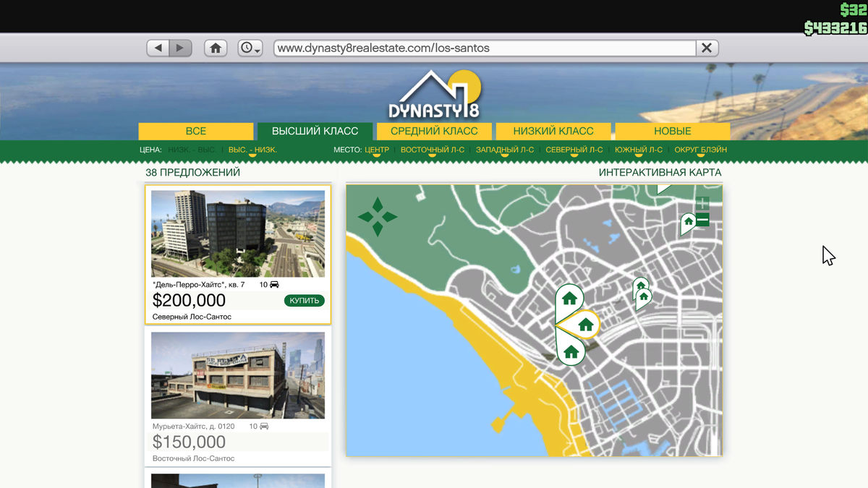Screen dimensions: 868x488
Task: Click the X button beside the address bar
Action: click(707, 48)
